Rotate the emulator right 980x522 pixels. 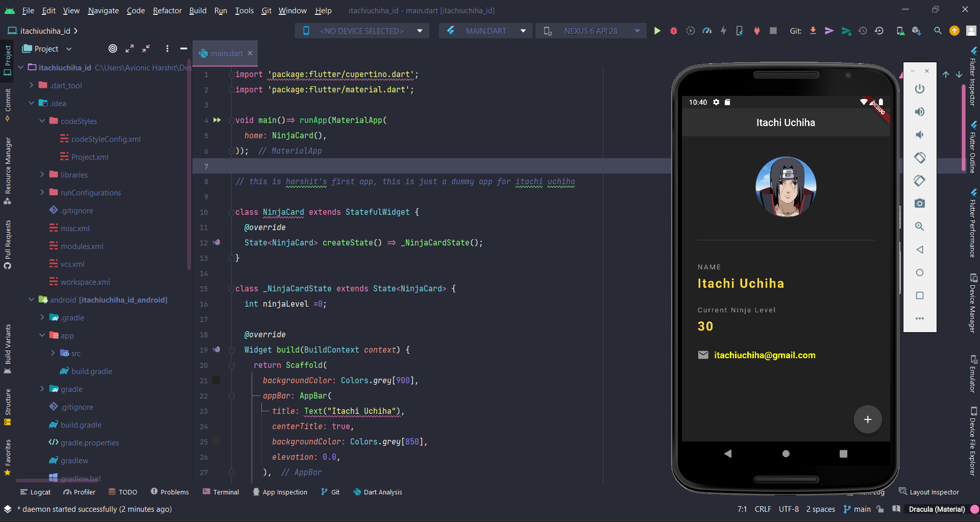(x=920, y=181)
